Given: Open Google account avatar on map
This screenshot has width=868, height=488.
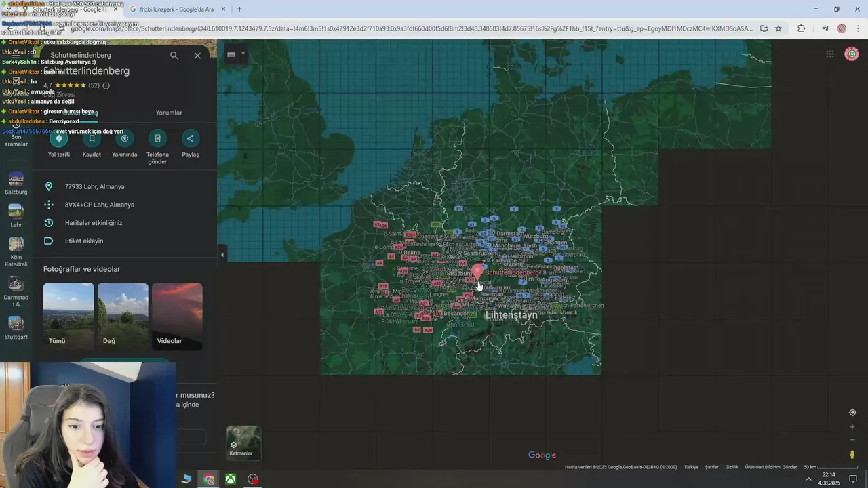Looking at the screenshot, I should [x=852, y=54].
